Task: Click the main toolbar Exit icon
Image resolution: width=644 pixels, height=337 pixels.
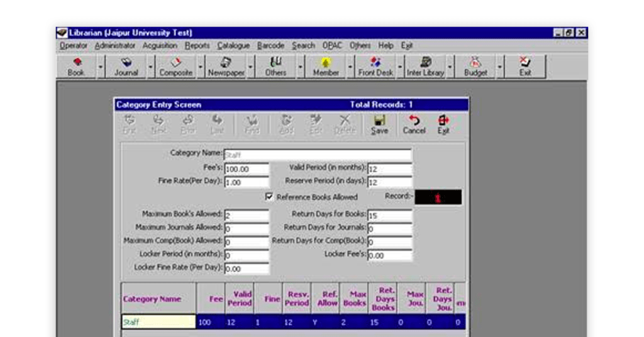Action: point(525,67)
